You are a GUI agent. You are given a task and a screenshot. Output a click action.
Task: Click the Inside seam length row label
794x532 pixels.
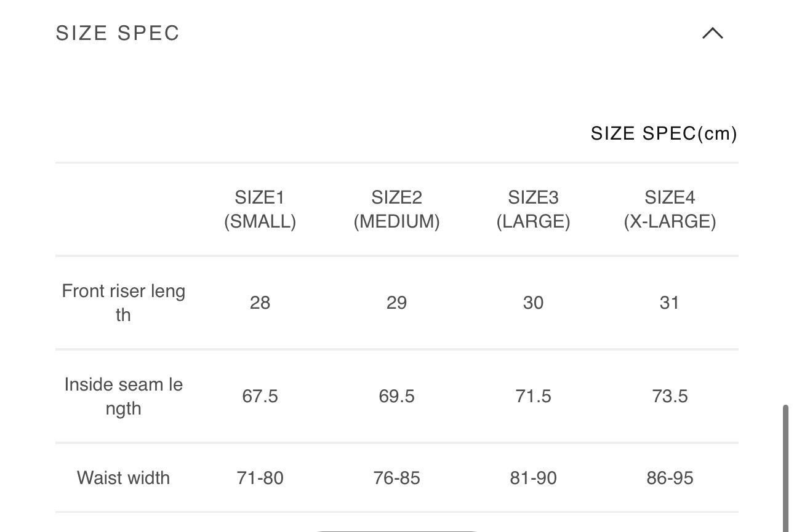click(x=123, y=396)
